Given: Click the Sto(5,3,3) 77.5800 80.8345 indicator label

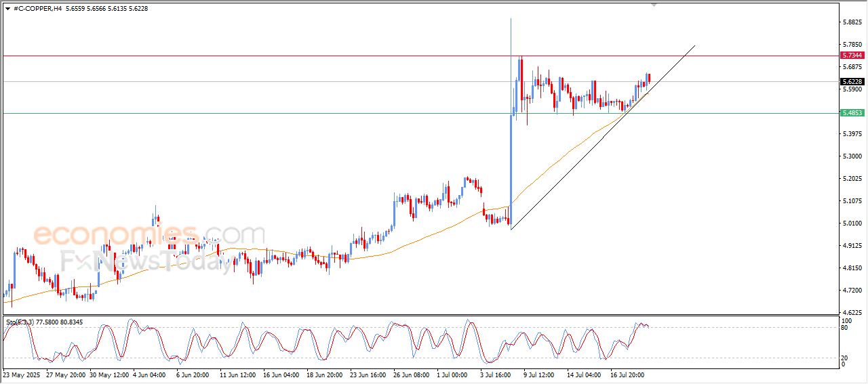Looking at the screenshot, I should click(x=44, y=322).
